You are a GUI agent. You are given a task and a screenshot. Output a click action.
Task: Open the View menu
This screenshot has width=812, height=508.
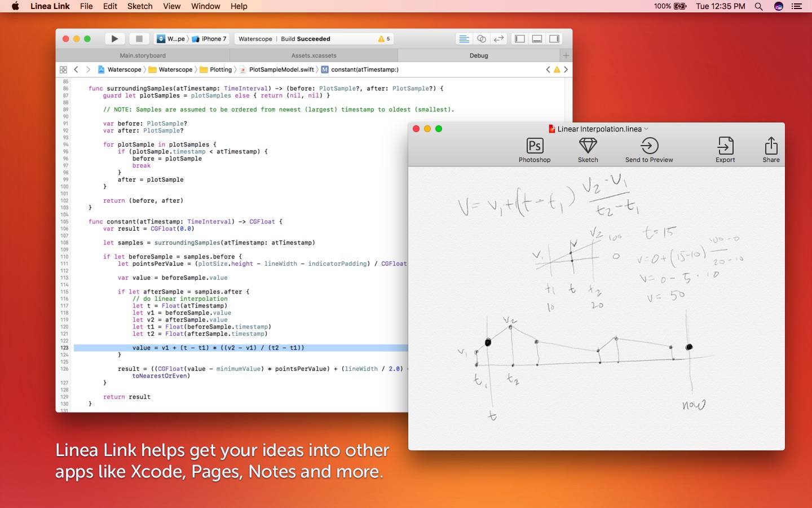pyautogui.click(x=172, y=6)
